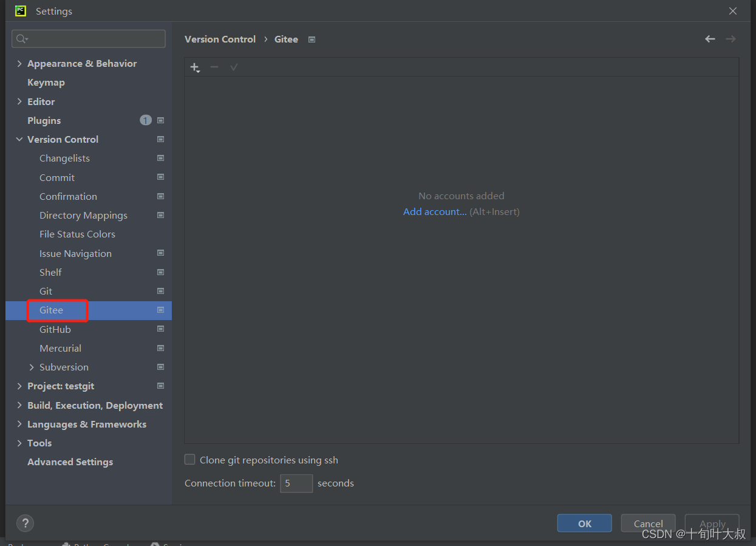756x546 pixels.
Task: Click the Connection timeout input field
Action: [296, 483]
